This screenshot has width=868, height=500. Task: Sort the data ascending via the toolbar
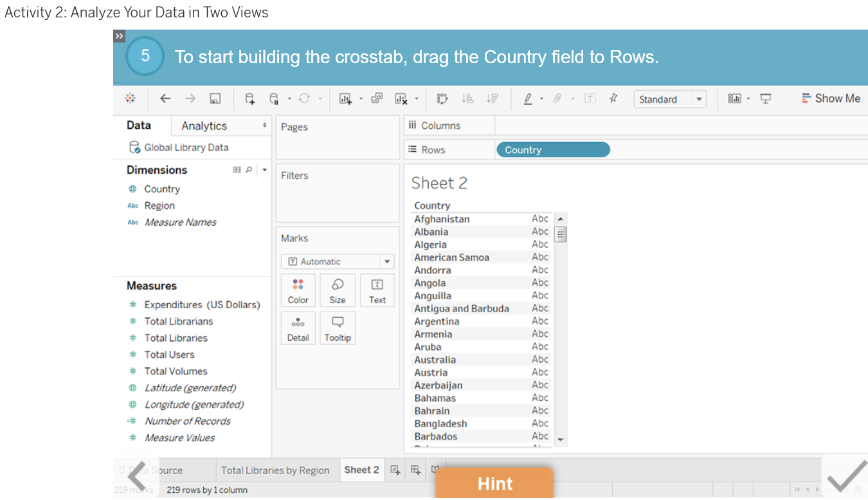(x=467, y=98)
